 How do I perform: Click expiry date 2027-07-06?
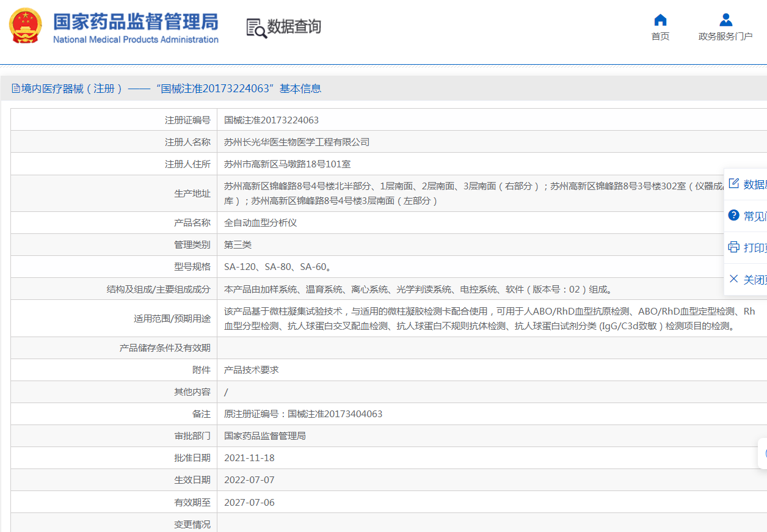[x=249, y=503]
